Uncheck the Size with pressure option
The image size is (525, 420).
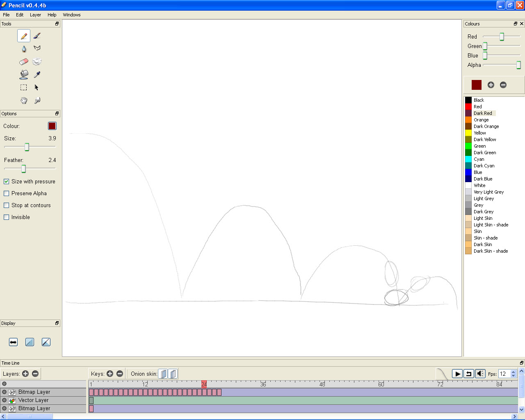click(x=7, y=181)
